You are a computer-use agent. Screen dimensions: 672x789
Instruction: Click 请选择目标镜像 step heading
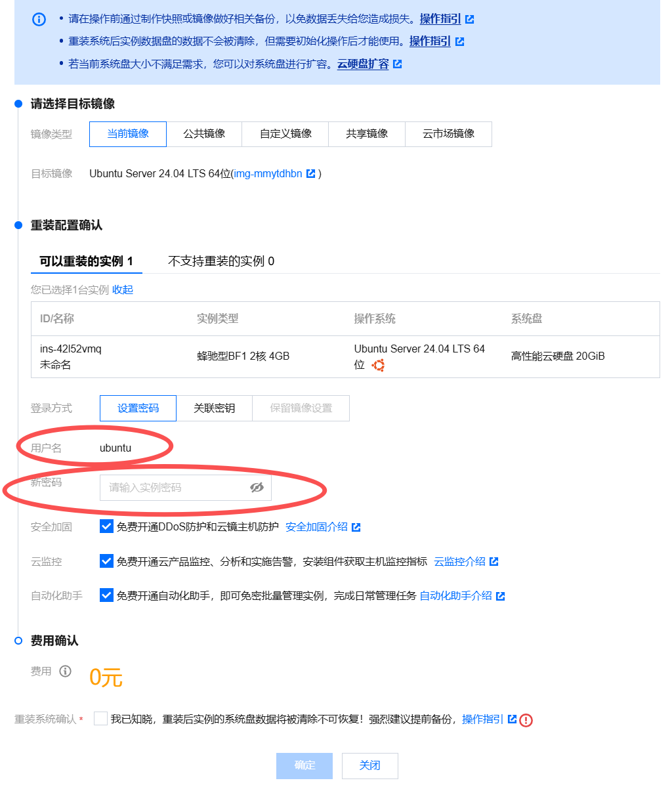(73, 104)
